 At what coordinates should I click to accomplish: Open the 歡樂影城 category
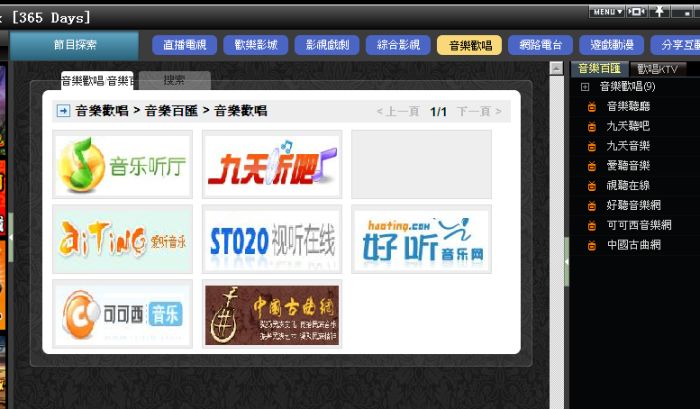(256, 45)
